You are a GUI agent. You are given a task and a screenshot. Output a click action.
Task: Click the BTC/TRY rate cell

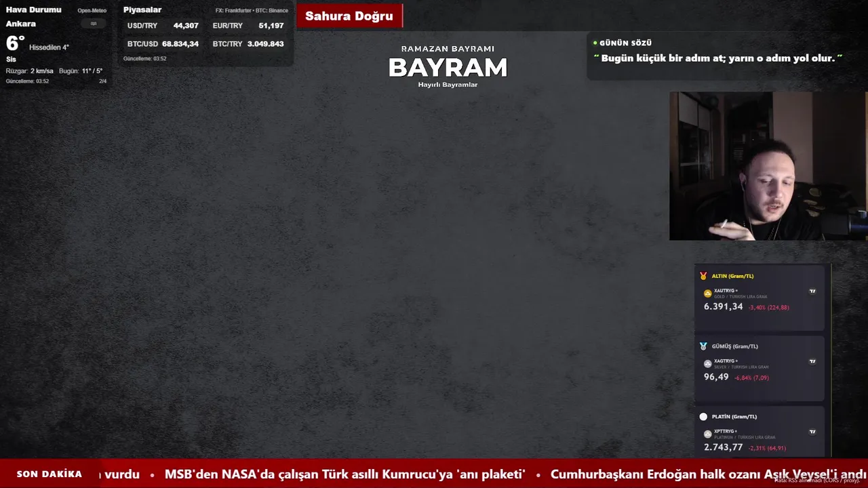point(248,44)
